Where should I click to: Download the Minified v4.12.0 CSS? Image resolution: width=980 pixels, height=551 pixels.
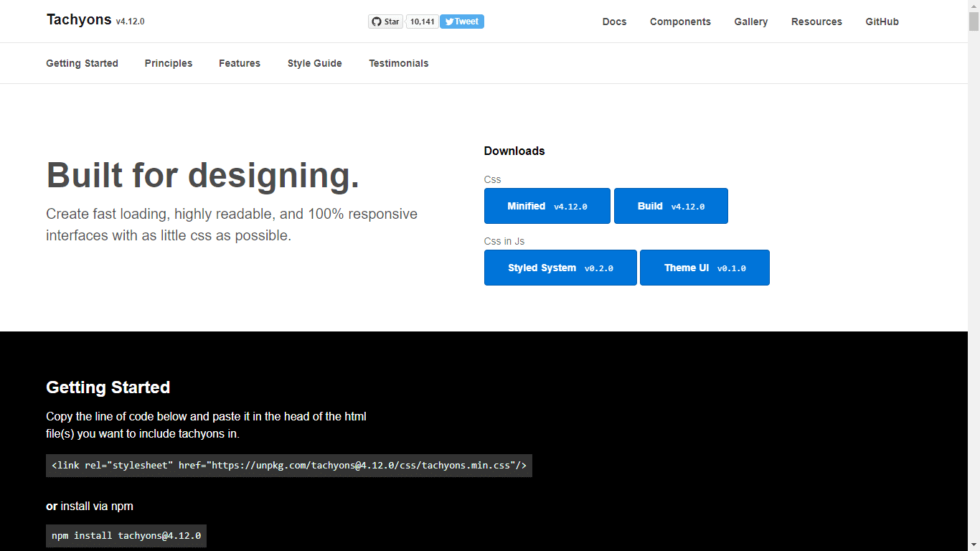(x=547, y=206)
